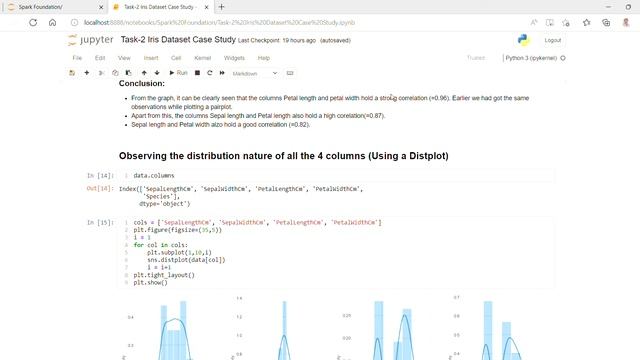Click the Python logo icon
640x360 pixels.
[x=523, y=40]
